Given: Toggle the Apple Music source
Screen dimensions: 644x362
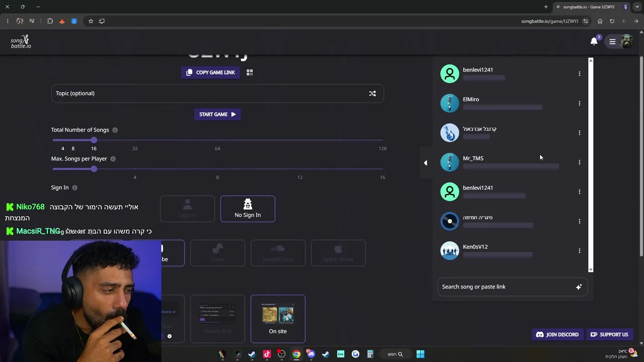Looking at the screenshot, I should [338, 253].
